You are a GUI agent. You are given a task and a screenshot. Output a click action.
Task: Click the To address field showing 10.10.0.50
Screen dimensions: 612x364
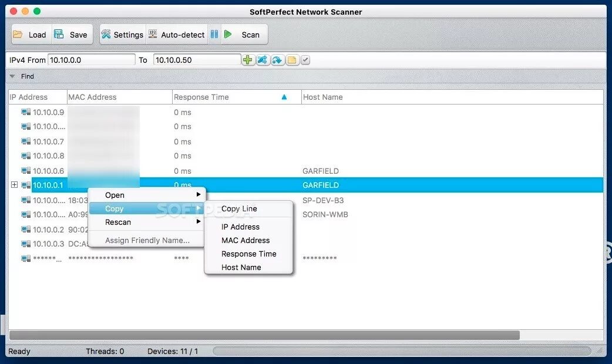pos(197,60)
